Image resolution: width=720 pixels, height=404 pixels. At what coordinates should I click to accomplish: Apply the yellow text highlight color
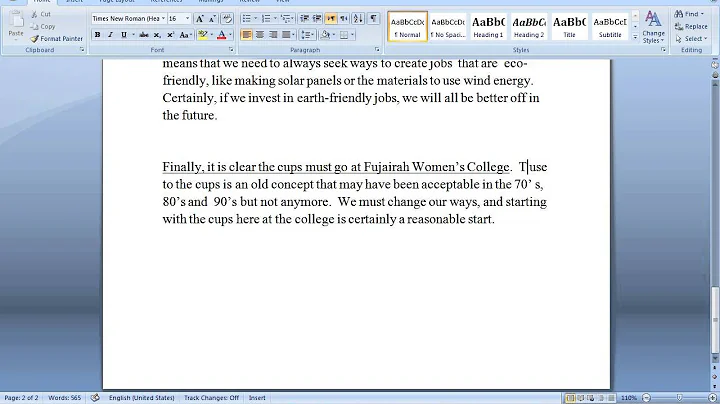click(202, 35)
